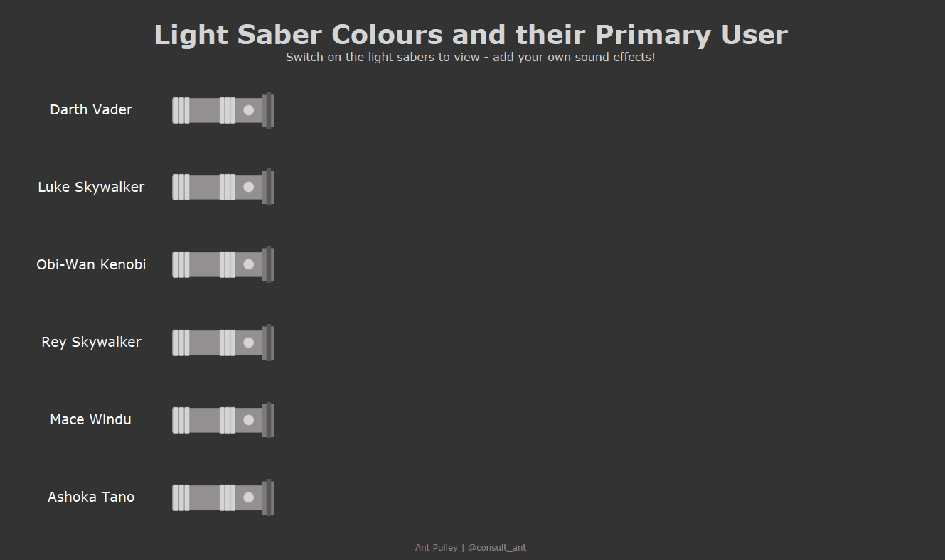Click emitter tip of Ashoka Tano's hilt
Viewport: 945px width, 560px height.
(268, 497)
